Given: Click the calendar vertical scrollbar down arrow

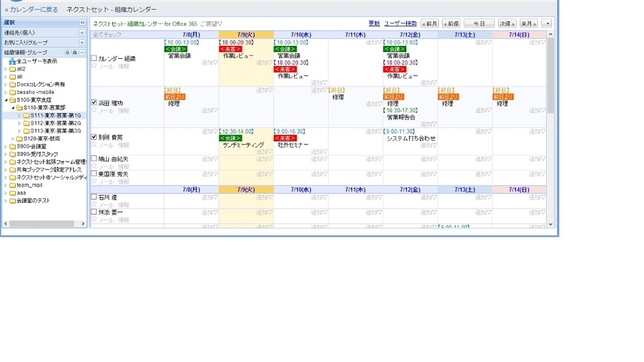Looking at the screenshot, I should click(x=550, y=224).
